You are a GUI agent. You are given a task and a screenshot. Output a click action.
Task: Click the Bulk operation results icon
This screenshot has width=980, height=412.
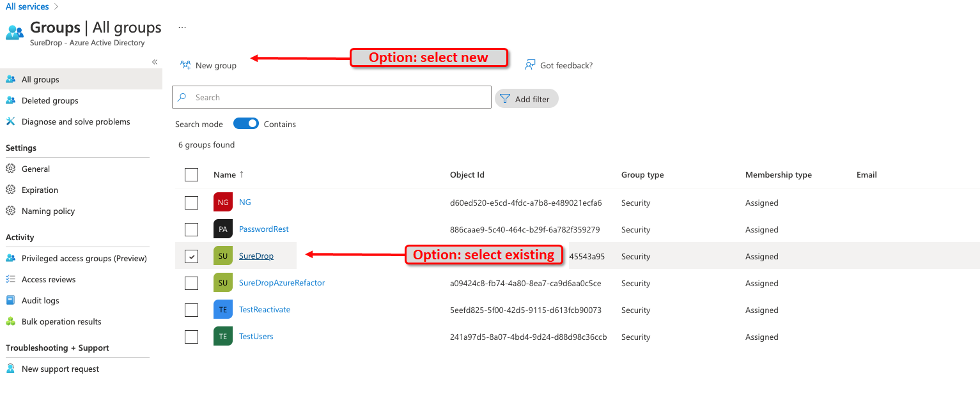pos(10,321)
